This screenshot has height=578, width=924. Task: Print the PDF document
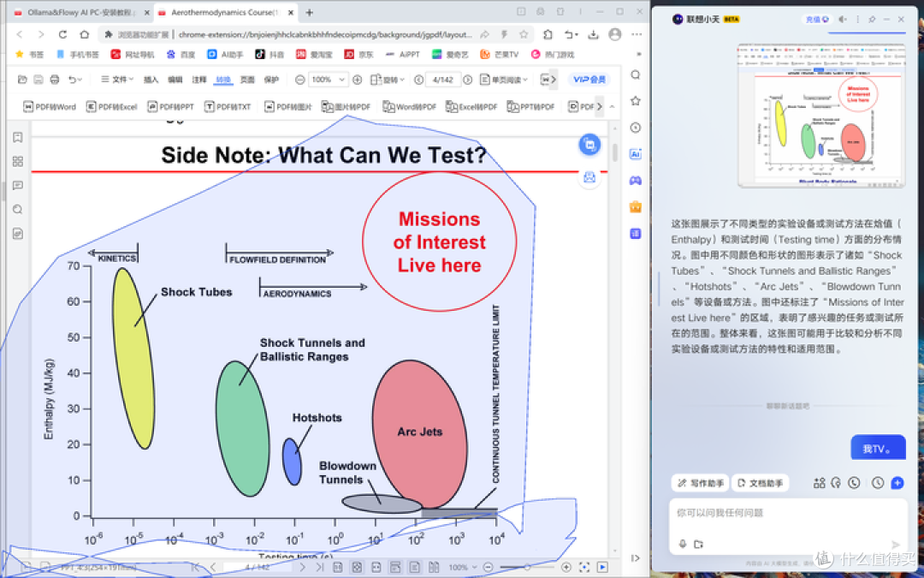54,79
